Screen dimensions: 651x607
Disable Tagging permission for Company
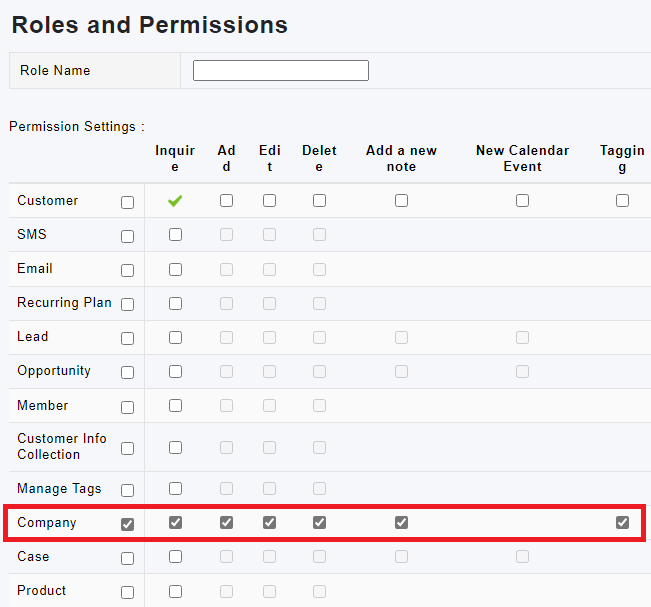click(622, 522)
